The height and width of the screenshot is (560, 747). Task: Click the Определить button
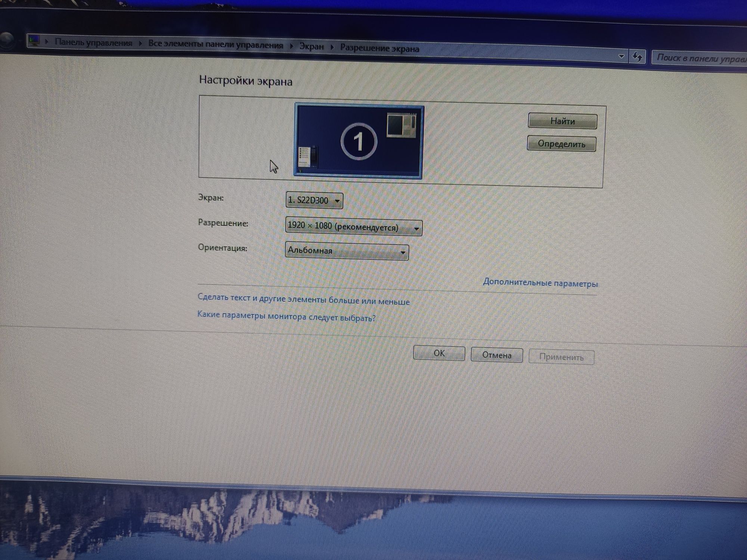tap(561, 144)
